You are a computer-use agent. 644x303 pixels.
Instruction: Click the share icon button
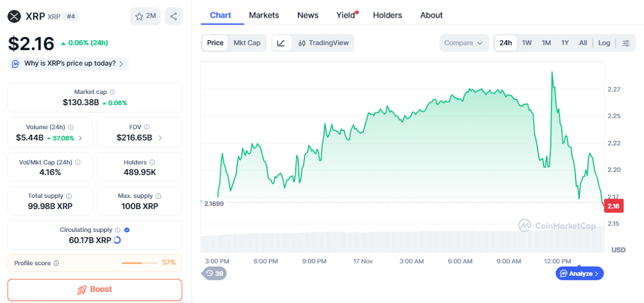(174, 16)
